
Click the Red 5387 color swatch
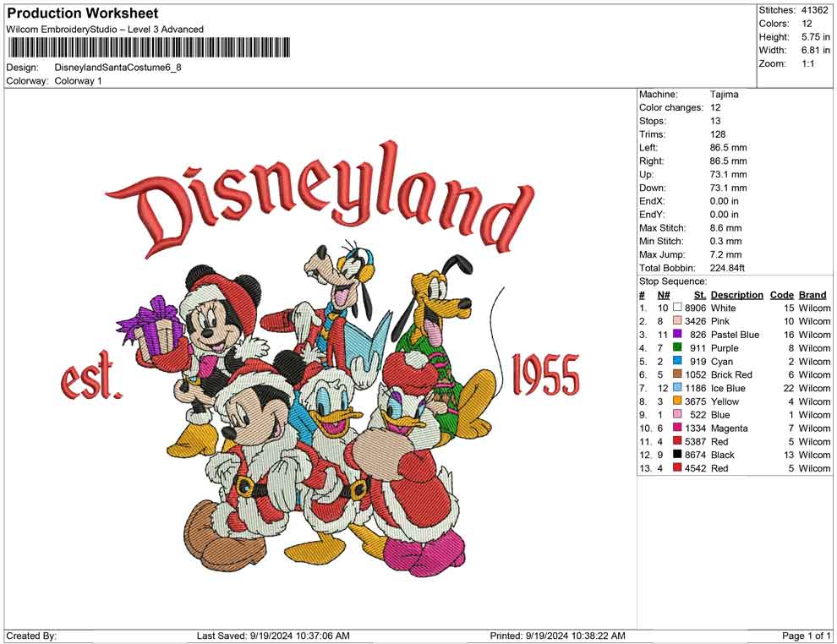click(x=677, y=440)
